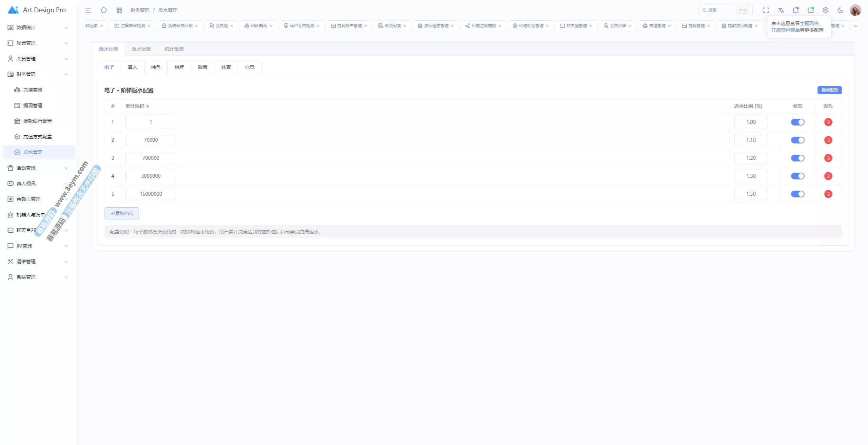868x445 pixels.
Task: Switch to dark mode moon icon
Action: [841, 10]
